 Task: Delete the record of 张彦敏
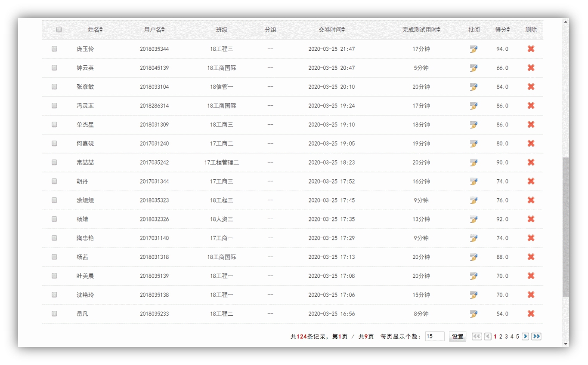click(x=531, y=87)
